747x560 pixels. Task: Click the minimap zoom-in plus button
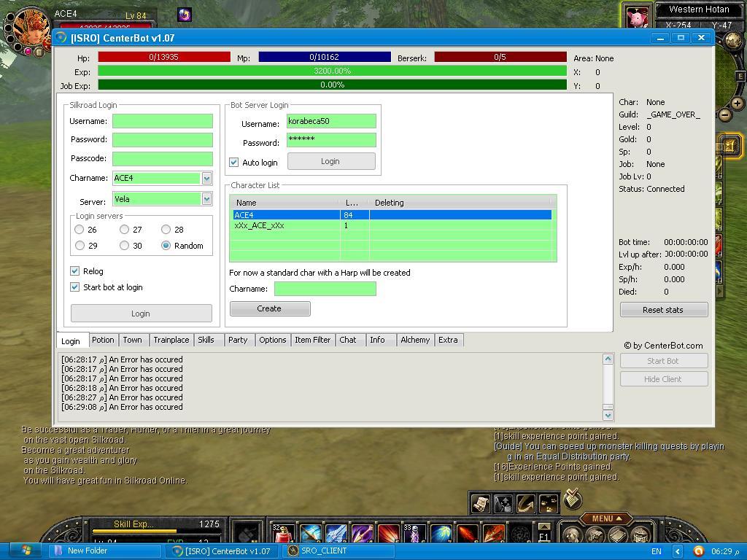tap(738, 104)
